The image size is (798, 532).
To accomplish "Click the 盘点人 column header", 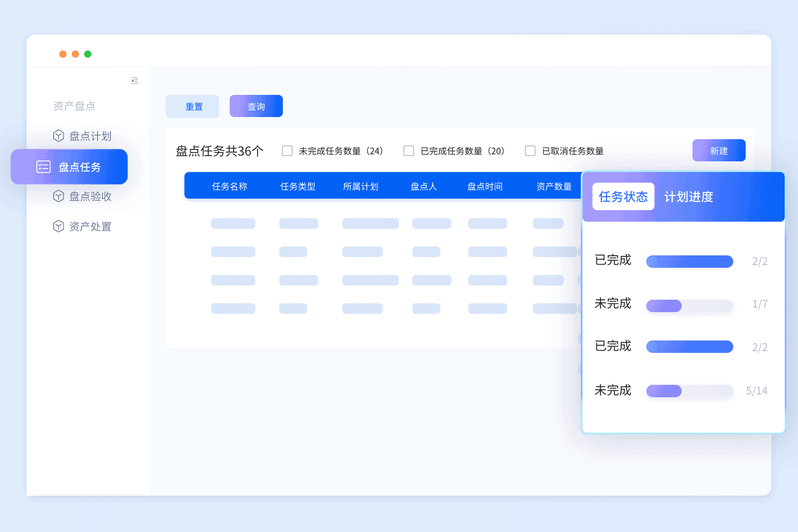I will click(x=424, y=186).
